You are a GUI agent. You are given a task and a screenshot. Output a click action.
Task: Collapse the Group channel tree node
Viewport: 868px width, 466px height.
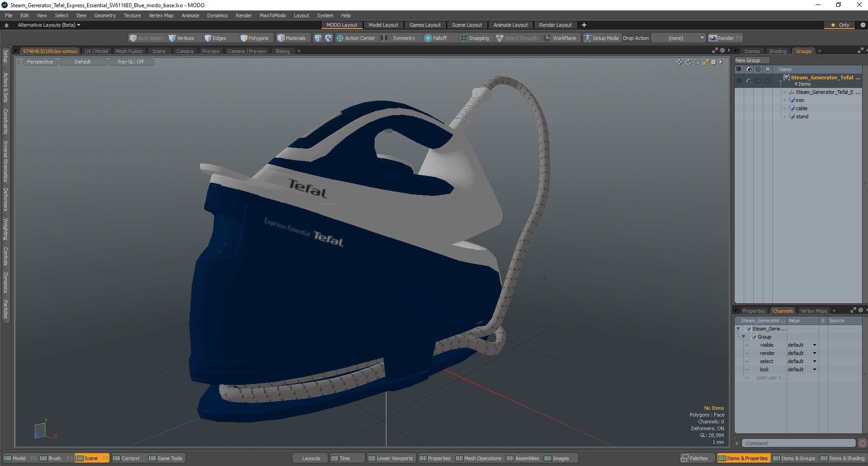point(743,337)
